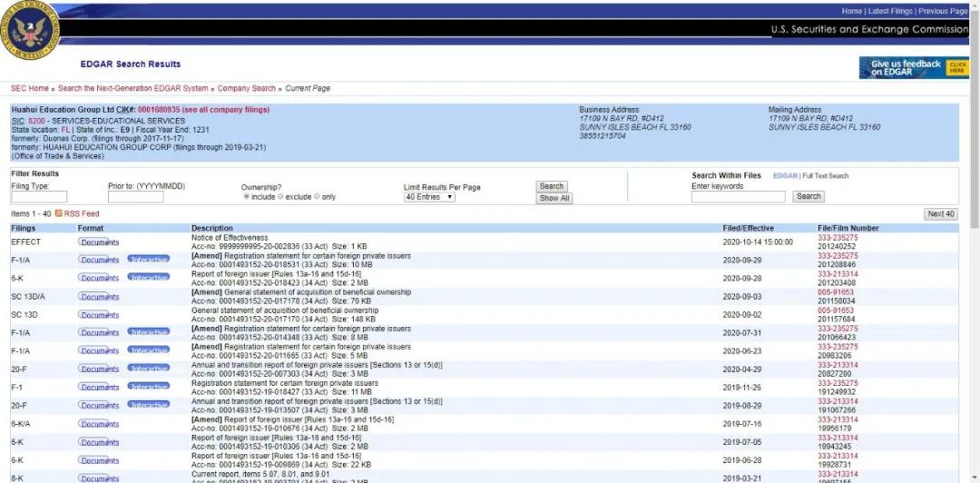980x483 pixels.
Task: Click Company Search in the breadcrumb
Action: tap(246, 89)
